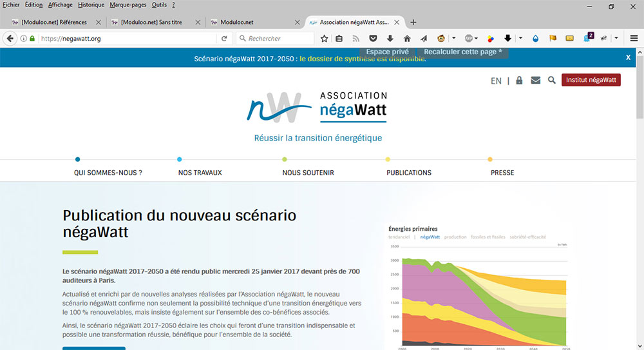Switch the site language to EN
The width and height of the screenshot is (644, 350).
496,81
